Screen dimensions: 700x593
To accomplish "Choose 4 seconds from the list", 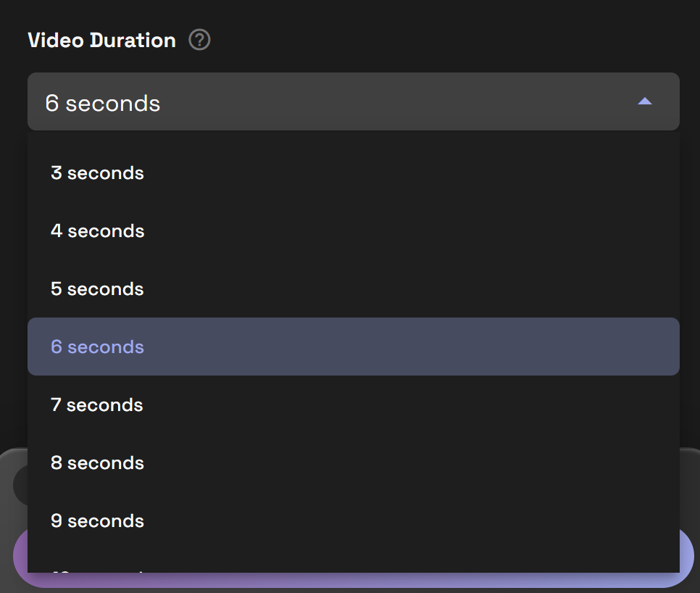I will pyautogui.click(x=97, y=231).
